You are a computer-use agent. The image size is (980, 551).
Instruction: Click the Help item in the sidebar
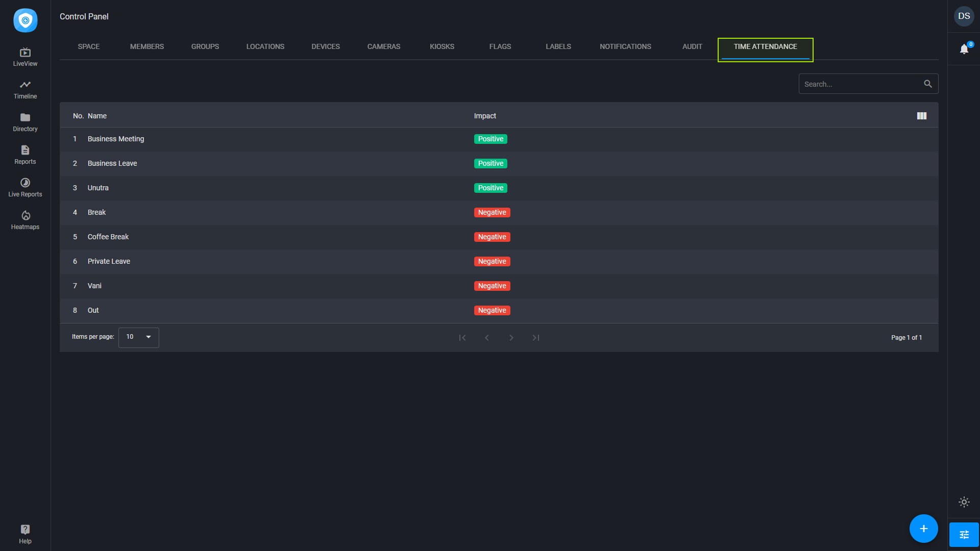point(25,534)
